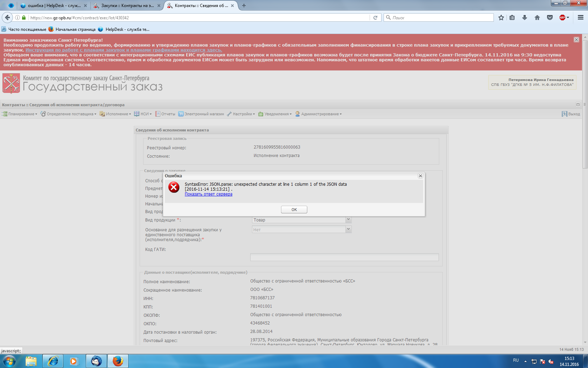The width and height of the screenshot is (588, 368).
Task: Open the Firefox downloads arrow
Action: pos(525,18)
